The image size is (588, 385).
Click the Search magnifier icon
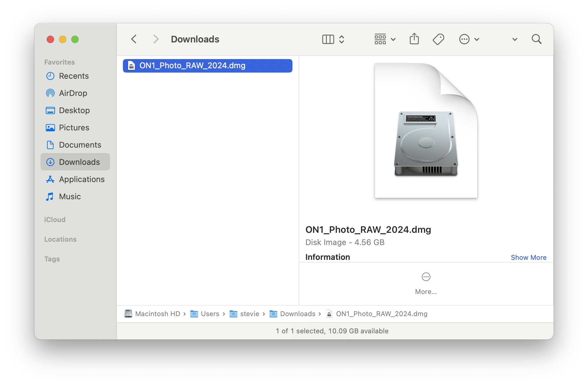(536, 39)
